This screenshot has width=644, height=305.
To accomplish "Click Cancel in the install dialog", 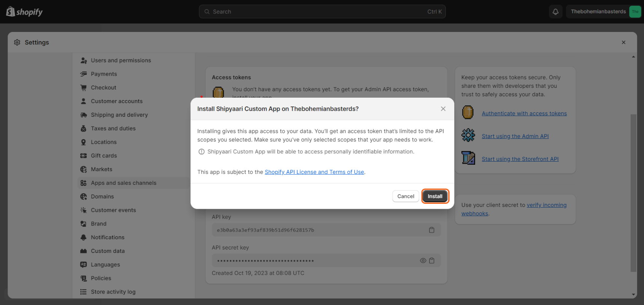I will [x=405, y=196].
